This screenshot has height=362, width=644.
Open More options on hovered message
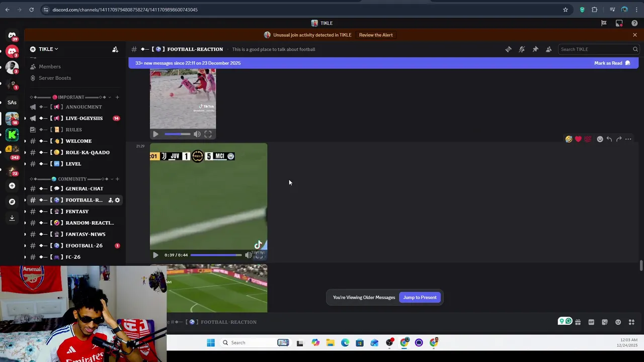pos(628,139)
